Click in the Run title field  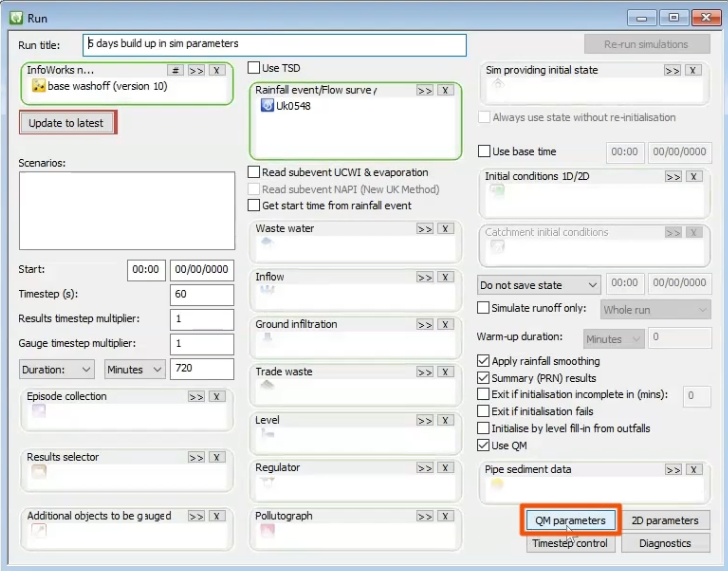point(274,45)
